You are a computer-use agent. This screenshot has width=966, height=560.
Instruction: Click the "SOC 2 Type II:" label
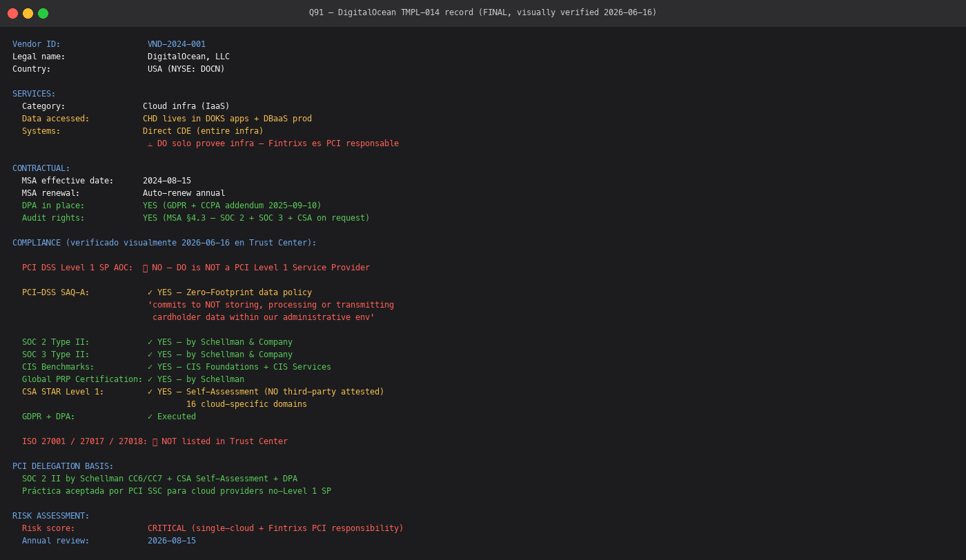[x=56, y=342]
